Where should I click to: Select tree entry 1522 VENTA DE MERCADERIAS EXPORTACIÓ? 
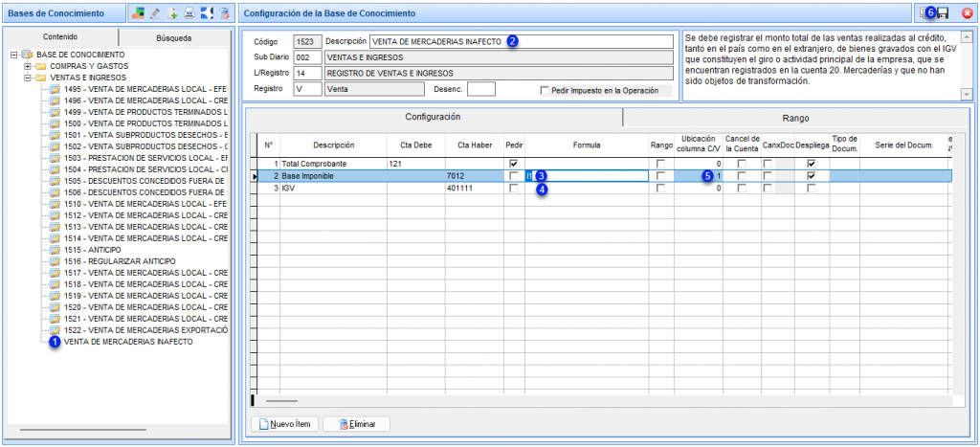[x=145, y=329]
